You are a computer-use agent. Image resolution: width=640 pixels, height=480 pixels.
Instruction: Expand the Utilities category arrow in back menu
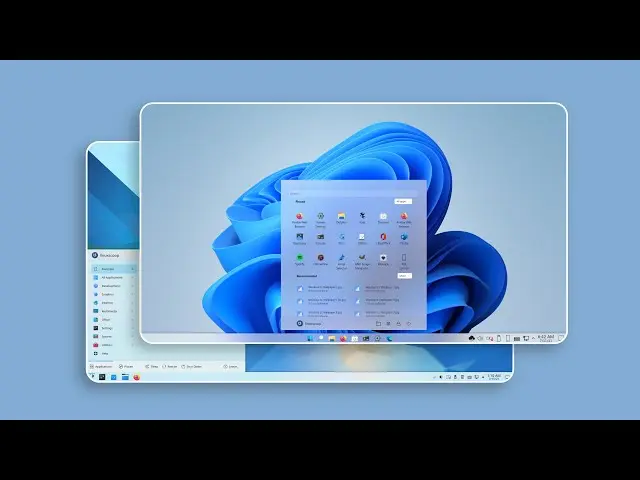[x=133, y=345]
